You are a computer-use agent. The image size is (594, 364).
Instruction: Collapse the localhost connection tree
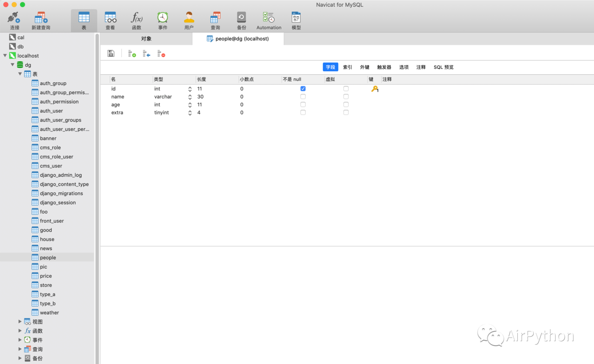(5, 56)
